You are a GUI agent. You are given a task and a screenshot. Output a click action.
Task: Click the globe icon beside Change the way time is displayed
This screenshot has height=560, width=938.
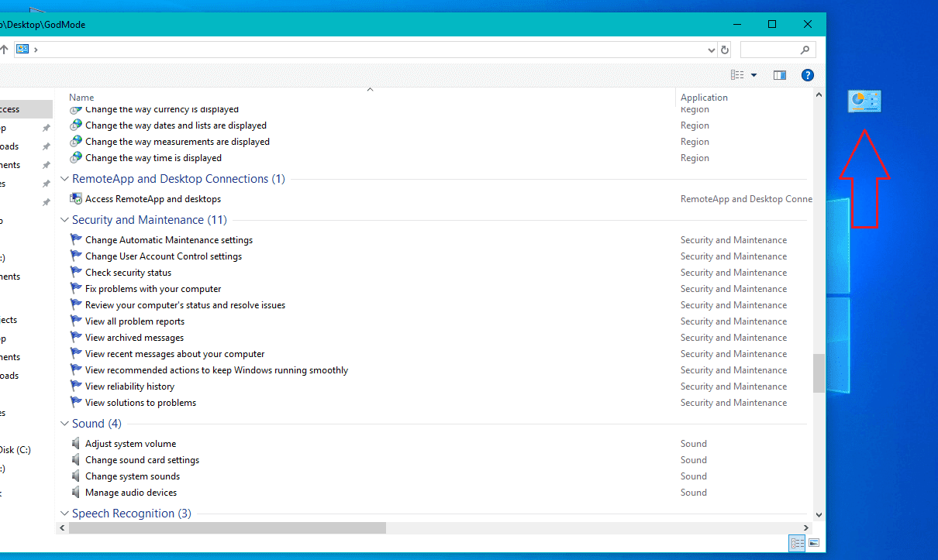(x=76, y=157)
